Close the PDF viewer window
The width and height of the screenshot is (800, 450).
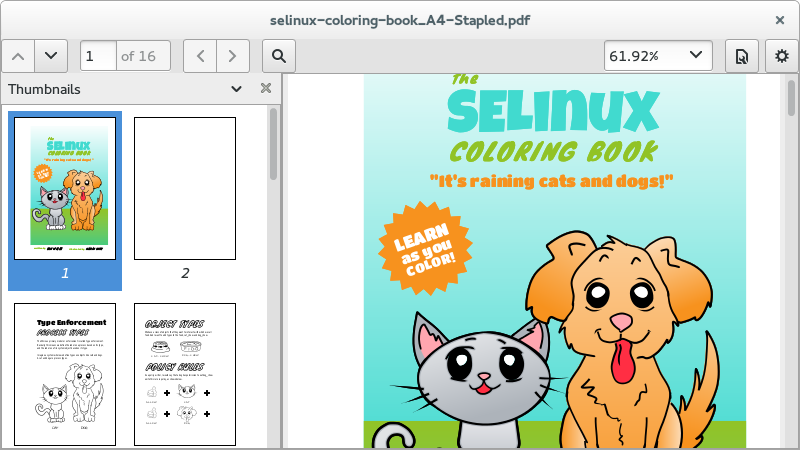780,20
